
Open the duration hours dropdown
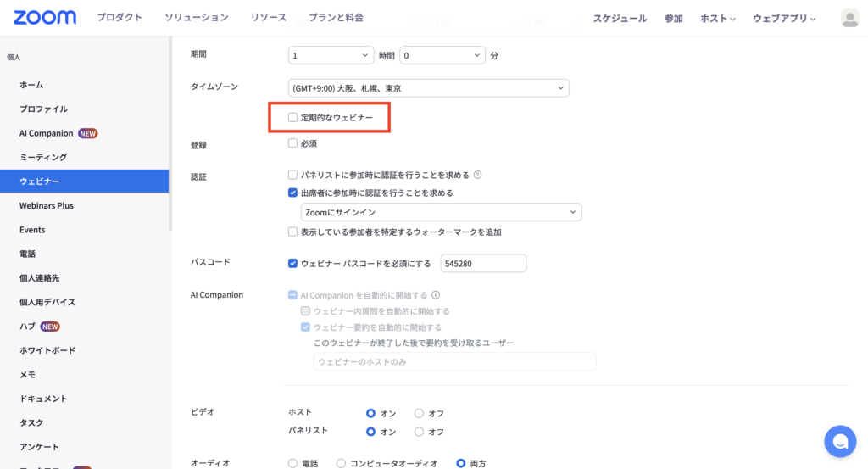click(331, 55)
